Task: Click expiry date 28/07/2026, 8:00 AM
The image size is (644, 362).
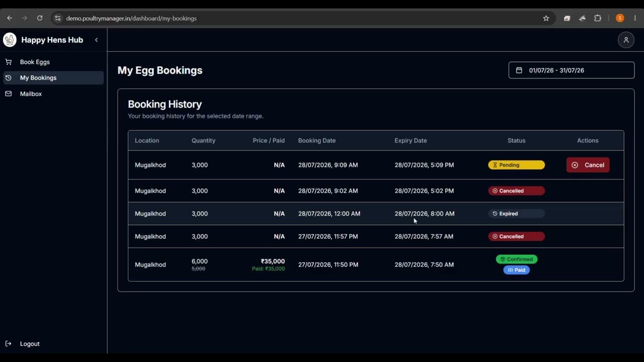Action: [x=424, y=214]
